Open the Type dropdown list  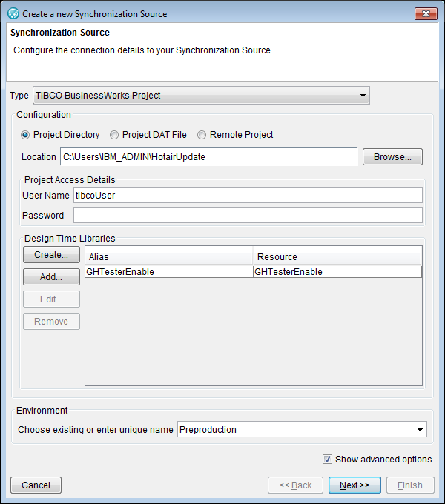point(363,95)
